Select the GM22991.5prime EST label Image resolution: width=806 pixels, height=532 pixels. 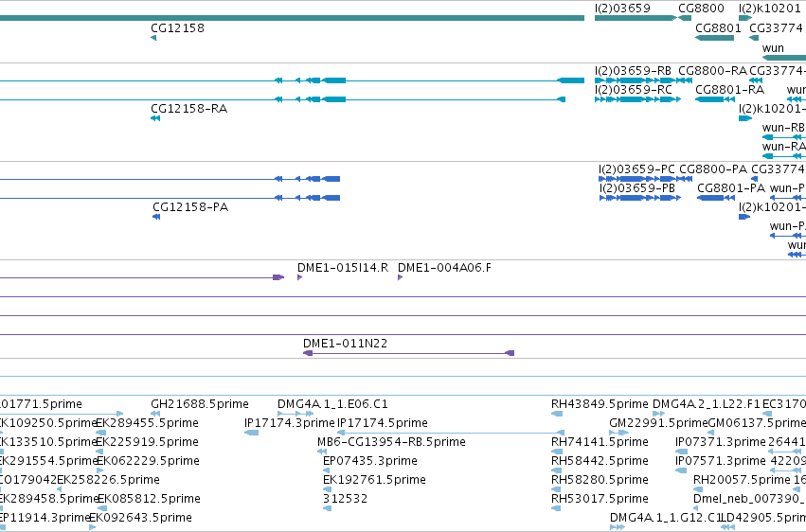[x=658, y=423]
